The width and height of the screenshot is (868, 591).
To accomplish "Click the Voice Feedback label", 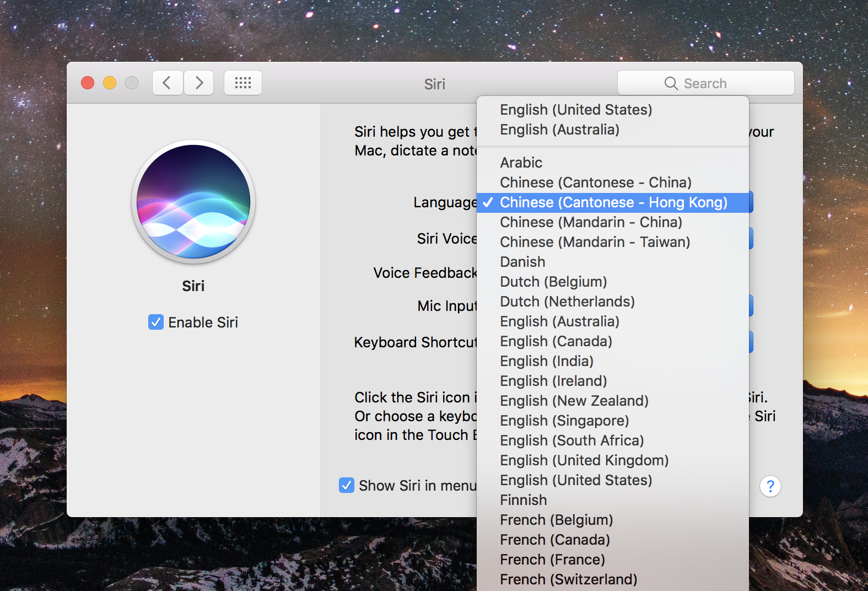I will [x=425, y=273].
